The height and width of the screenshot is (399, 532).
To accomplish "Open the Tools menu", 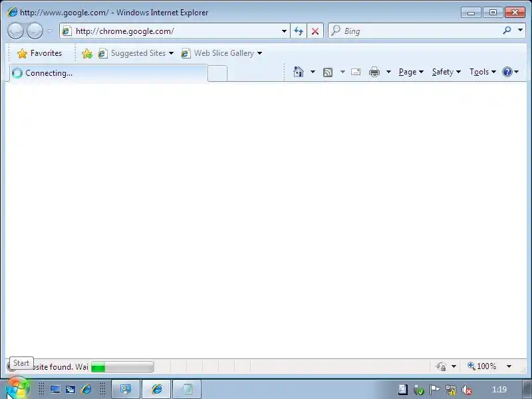I will (x=483, y=72).
